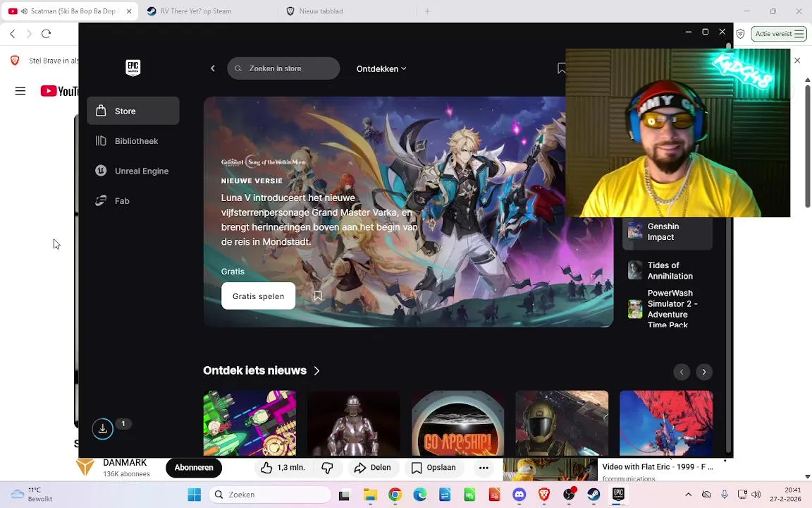Click the Epic Games logo

[133, 68]
